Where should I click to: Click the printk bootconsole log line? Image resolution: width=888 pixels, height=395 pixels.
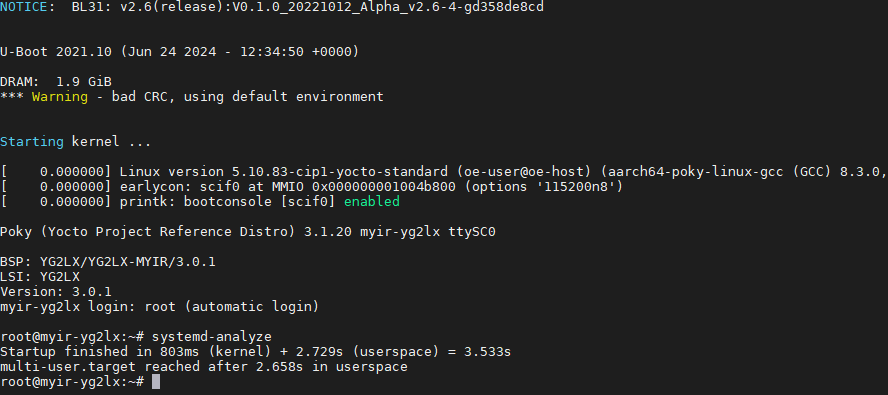(200, 201)
